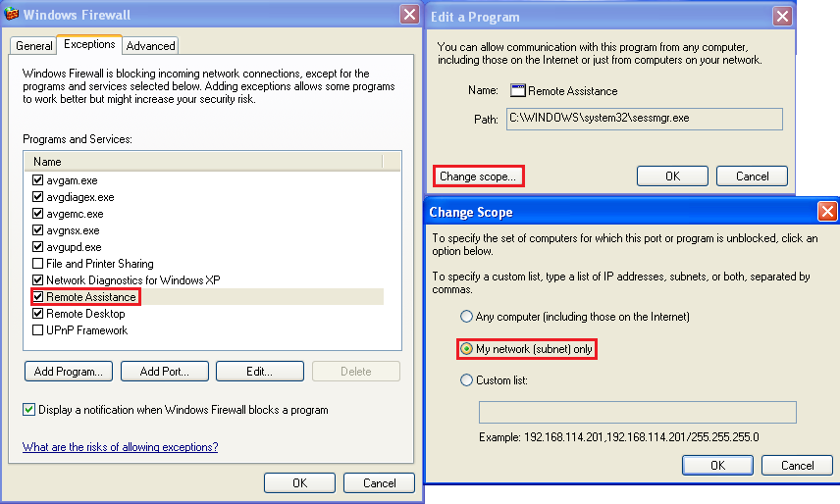Disable the avgnsx.exe exception
The width and height of the screenshot is (840, 504).
[37, 230]
